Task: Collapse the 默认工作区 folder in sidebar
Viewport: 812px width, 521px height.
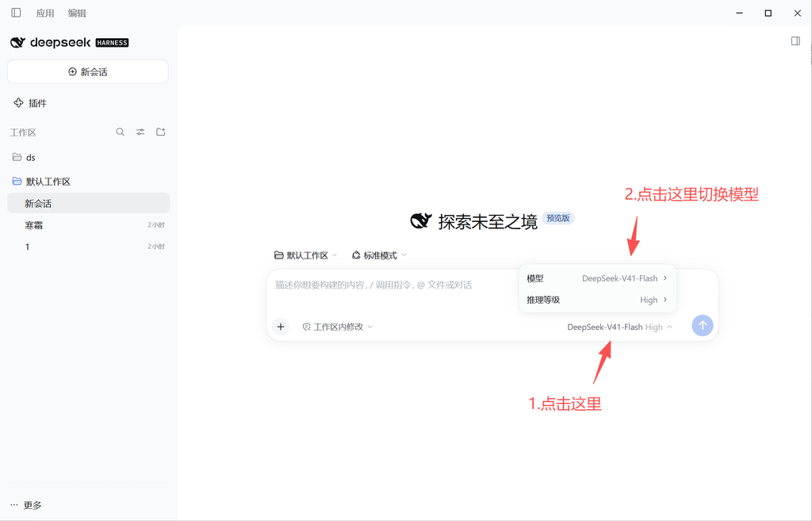Action: (x=88, y=182)
